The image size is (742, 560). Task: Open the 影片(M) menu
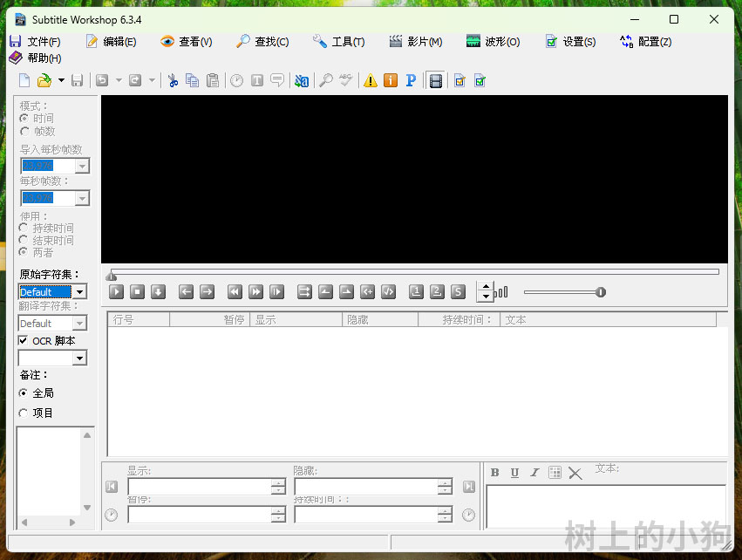point(415,41)
